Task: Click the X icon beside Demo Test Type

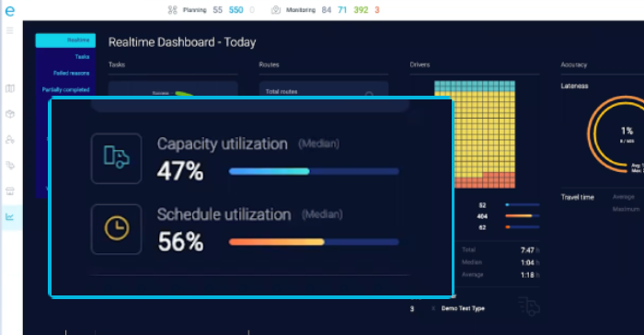Action: [x=433, y=308]
